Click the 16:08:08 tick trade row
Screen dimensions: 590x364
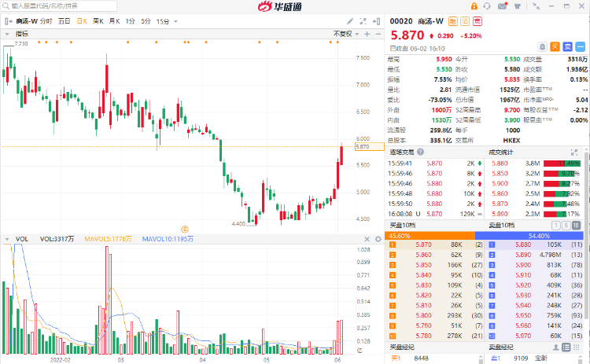coord(435,214)
